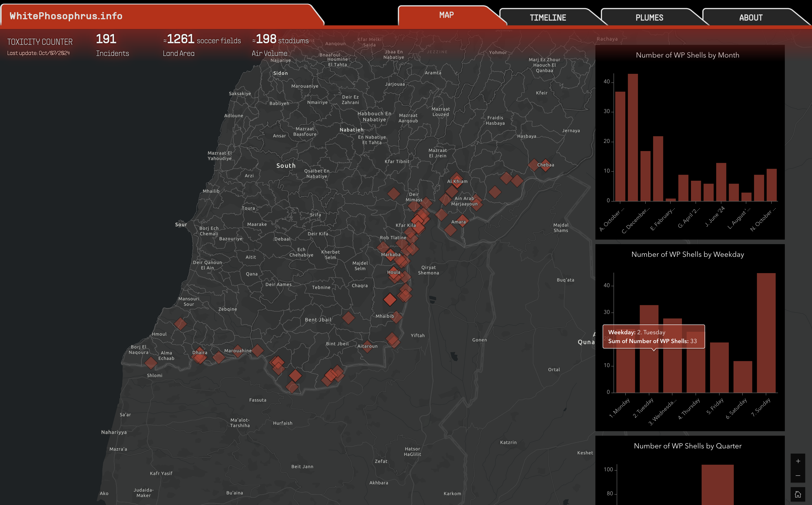This screenshot has height=505, width=812.
Task: Select the MAP tab
Action: coord(446,15)
